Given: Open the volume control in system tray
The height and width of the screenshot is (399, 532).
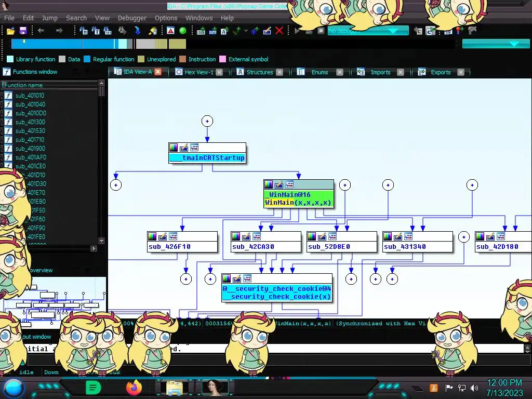Looking at the screenshot, I should point(474,388).
